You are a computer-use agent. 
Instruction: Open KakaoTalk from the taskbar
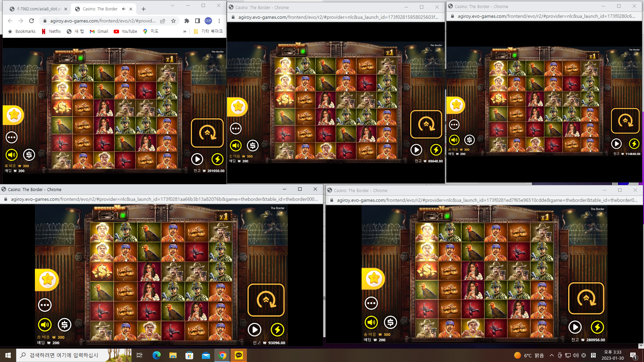coord(239,355)
